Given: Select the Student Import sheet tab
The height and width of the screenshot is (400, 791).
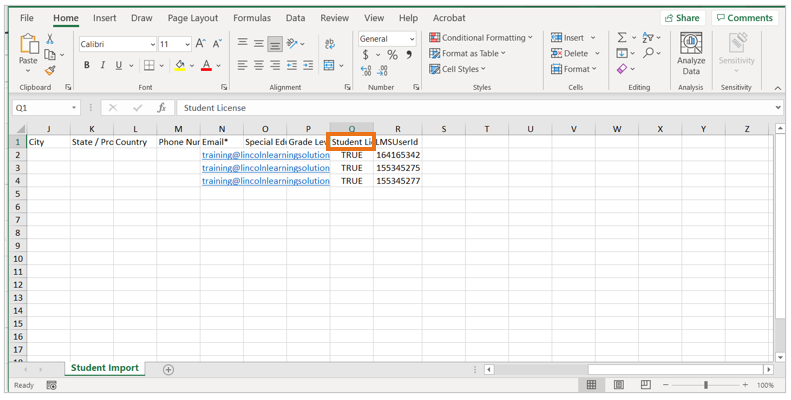Looking at the screenshot, I should (105, 368).
